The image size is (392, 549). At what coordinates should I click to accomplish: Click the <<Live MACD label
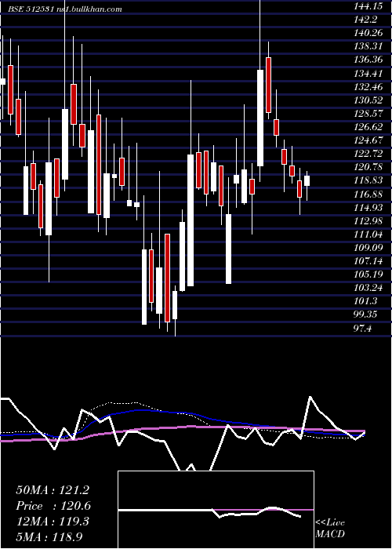coord(330,529)
